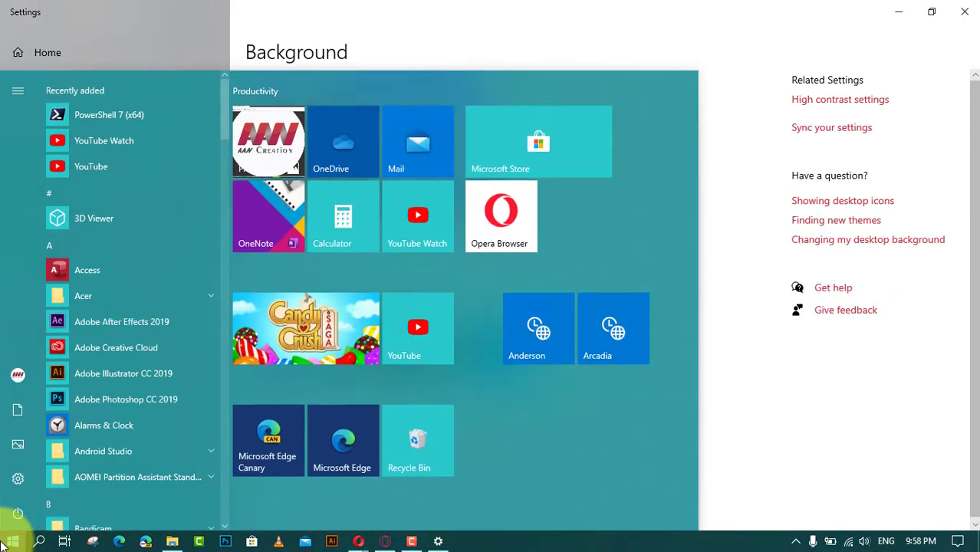Launch Microsoft Edge Canary tile
980x552 pixels.
point(268,441)
